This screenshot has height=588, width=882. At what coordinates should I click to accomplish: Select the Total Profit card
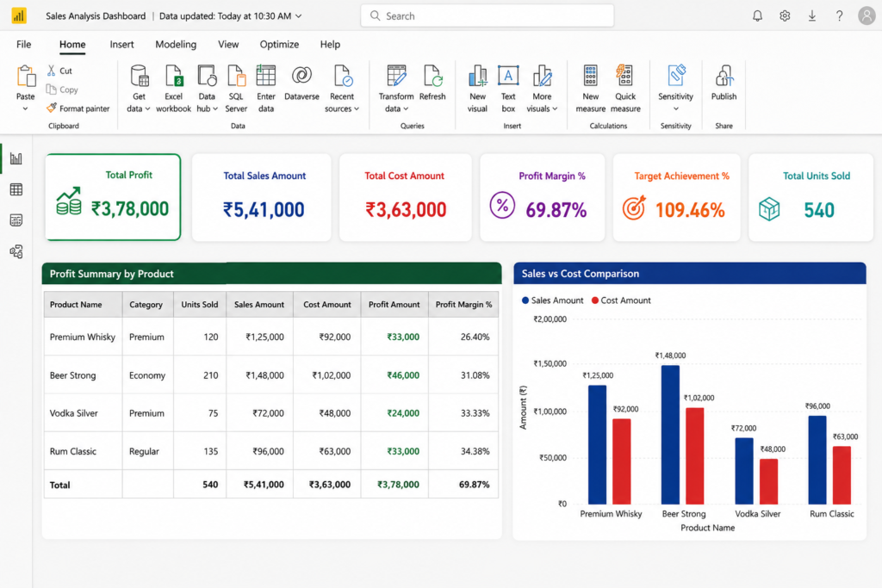[113, 197]
